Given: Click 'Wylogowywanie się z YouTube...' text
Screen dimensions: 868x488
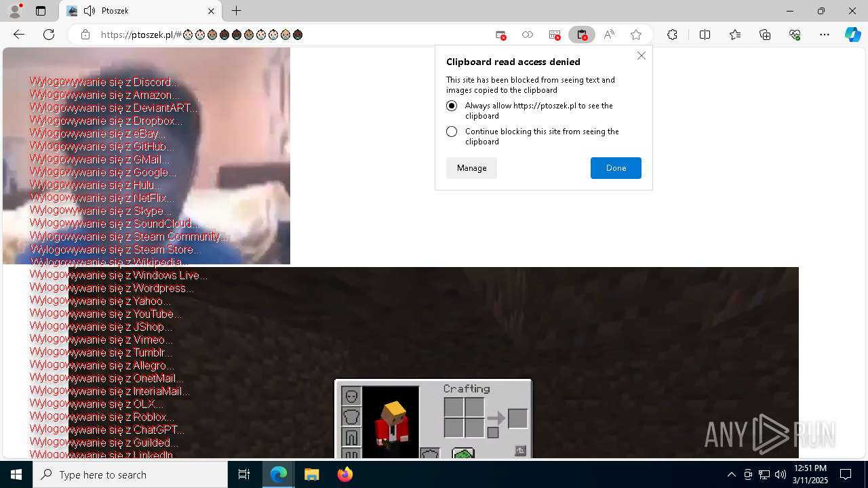Looking at the screenshot, I should click(106, 314).
